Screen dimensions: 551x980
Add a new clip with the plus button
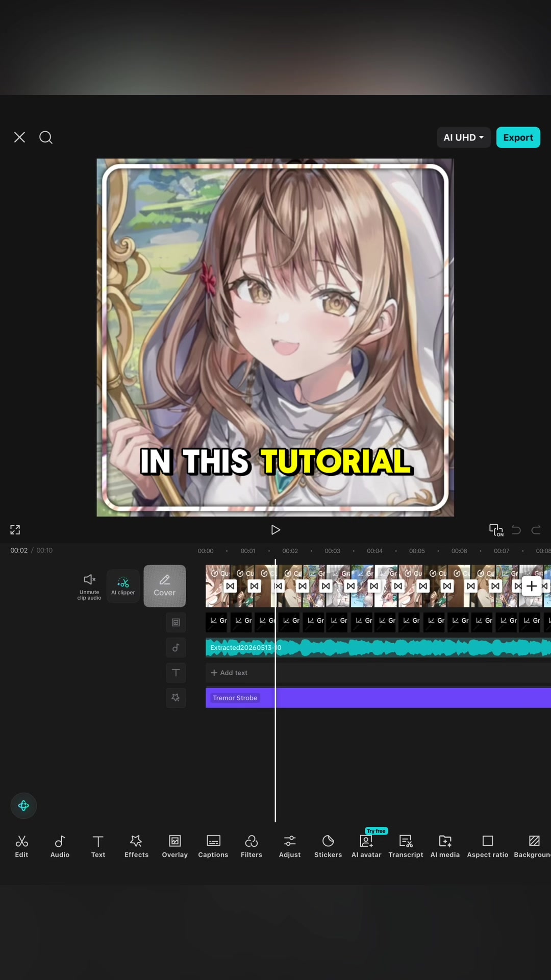click(532, 586)
